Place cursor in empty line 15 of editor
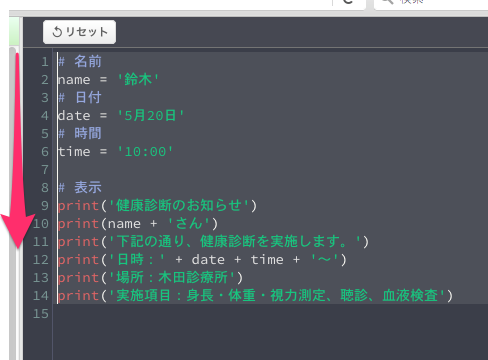The width and height of the screenshot is (488, 360). pyautogui.click(x=270, y=314)
